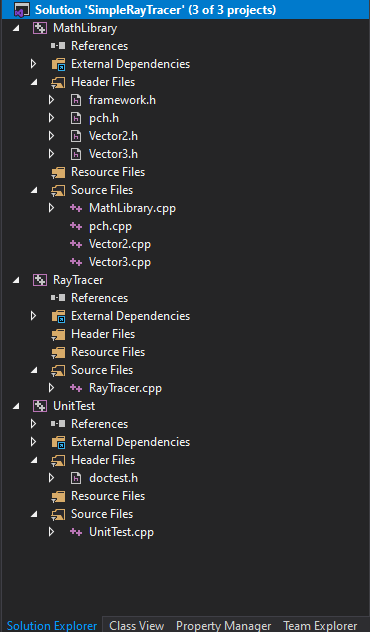This screenshot has width=370, height=632.
Task: Click the MathLibrary project icon
Action: pos(40,28)
